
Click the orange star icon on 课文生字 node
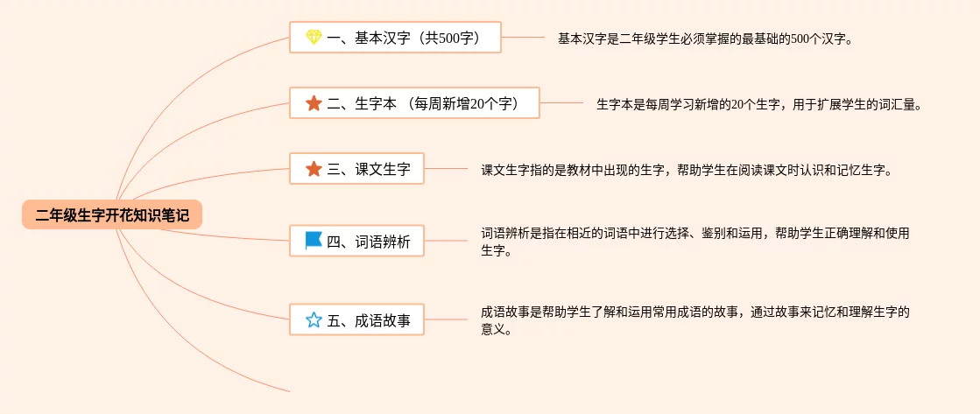[314, 169]
